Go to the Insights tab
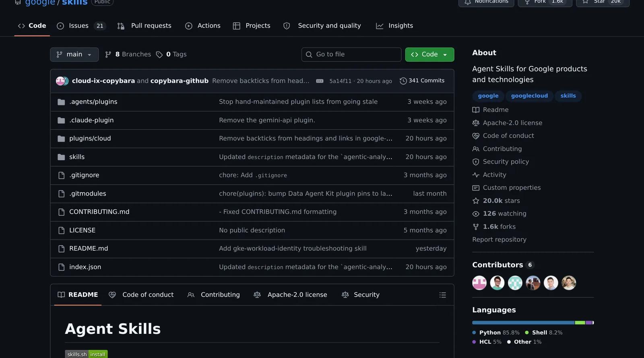Screen dimensions: 644x358 pyautogui.click(x=394, y=26)
